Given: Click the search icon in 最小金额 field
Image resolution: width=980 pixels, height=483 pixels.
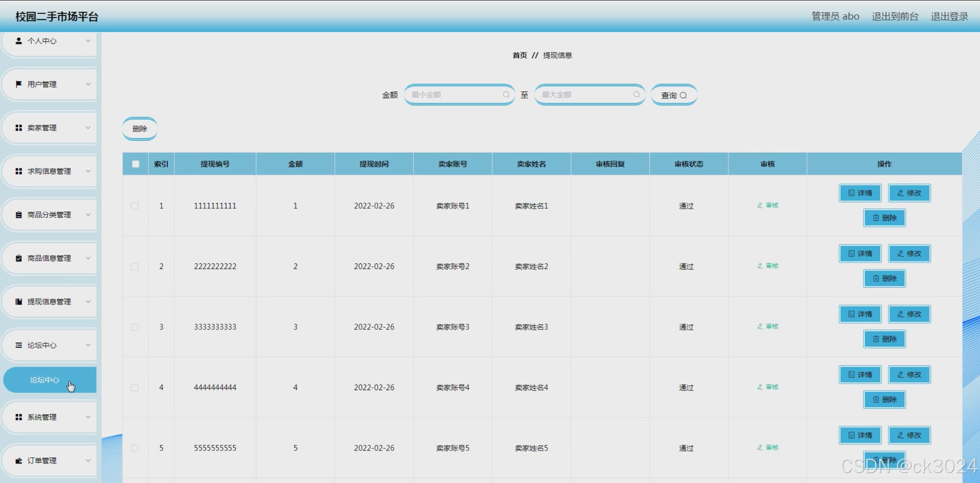Looking at the screenshot, I should (506, 95).
